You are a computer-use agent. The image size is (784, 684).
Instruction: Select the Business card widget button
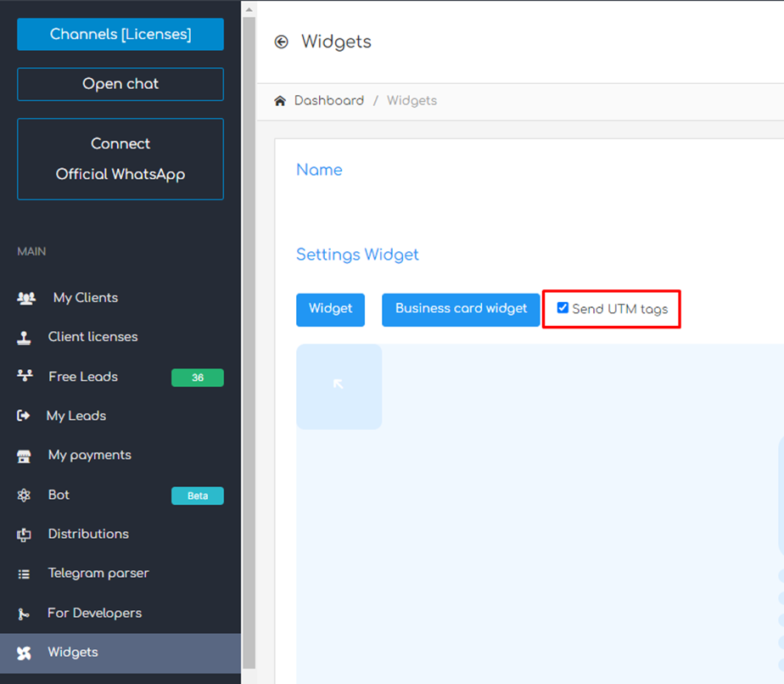461,309
